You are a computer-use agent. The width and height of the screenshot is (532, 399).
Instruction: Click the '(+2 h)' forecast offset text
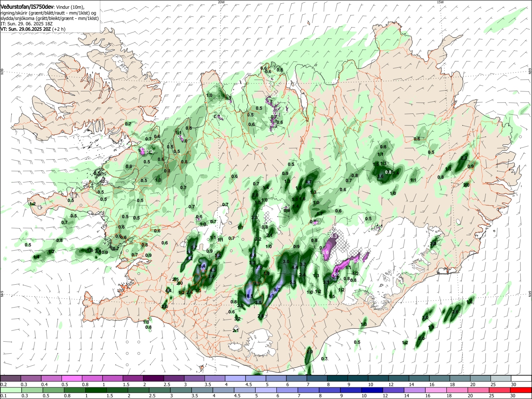pyautogui.click(x=59, y=29)
